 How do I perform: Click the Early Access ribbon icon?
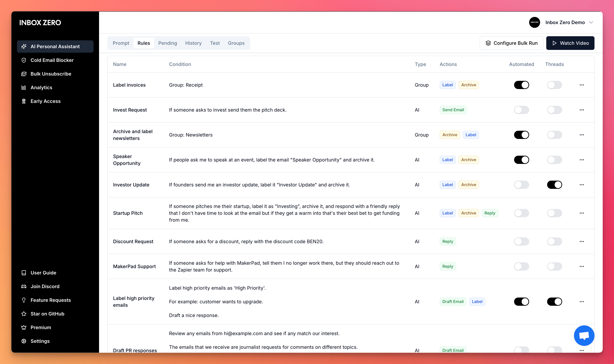click(x=24, y=101)
